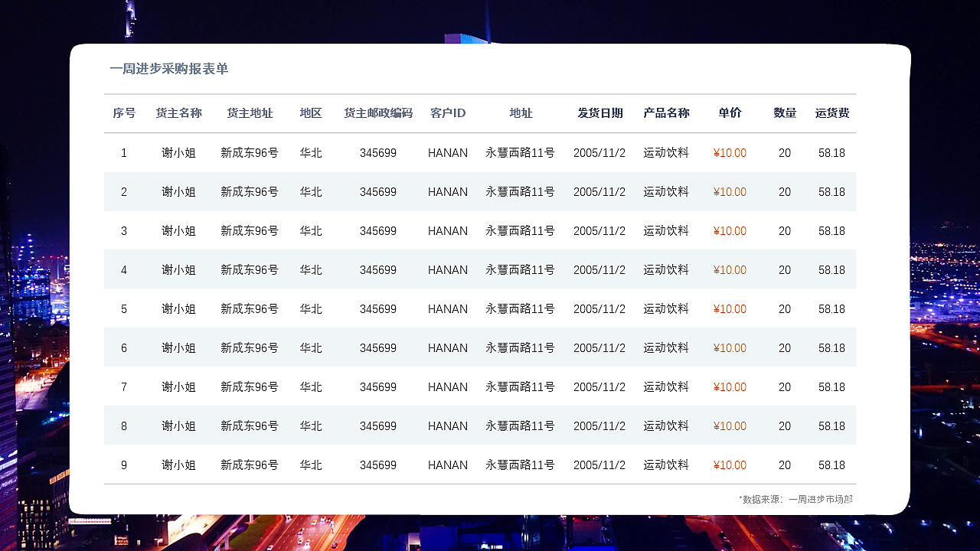Click HANAN customer ID in row 3

pyautogui.click(x=448, y=230)
